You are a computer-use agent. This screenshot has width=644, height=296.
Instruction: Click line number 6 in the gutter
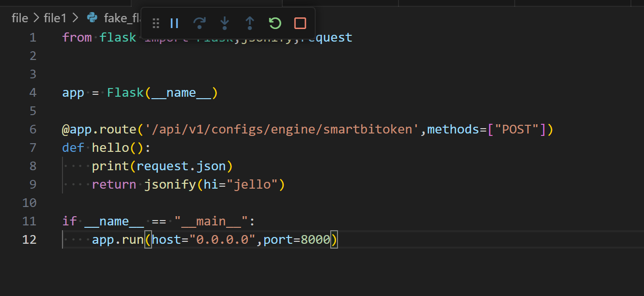click(x=32, y=129)
